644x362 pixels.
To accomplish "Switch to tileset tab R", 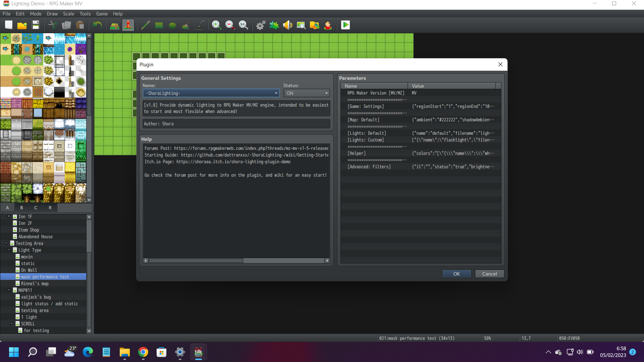I will 50,208.
